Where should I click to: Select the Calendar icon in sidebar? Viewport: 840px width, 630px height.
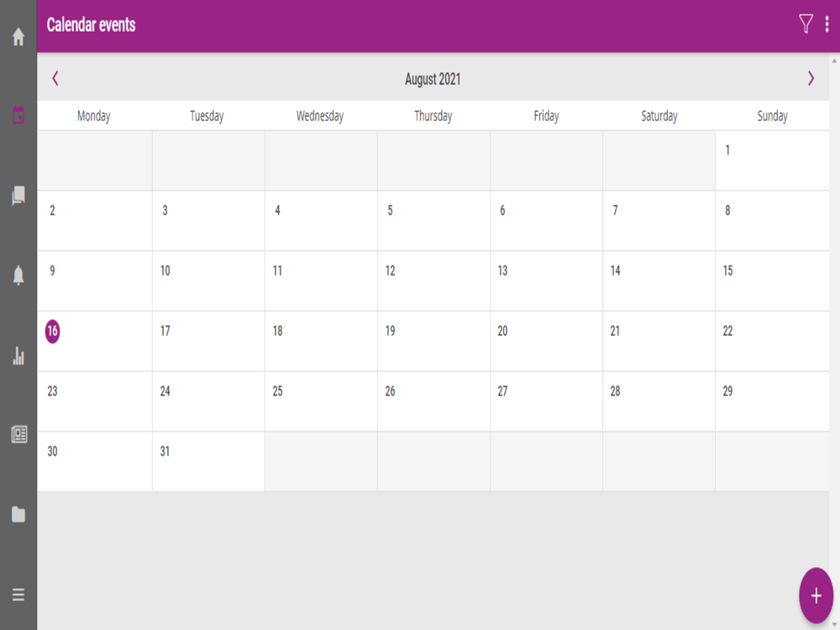pyautogui.click(x=18, y=115)
